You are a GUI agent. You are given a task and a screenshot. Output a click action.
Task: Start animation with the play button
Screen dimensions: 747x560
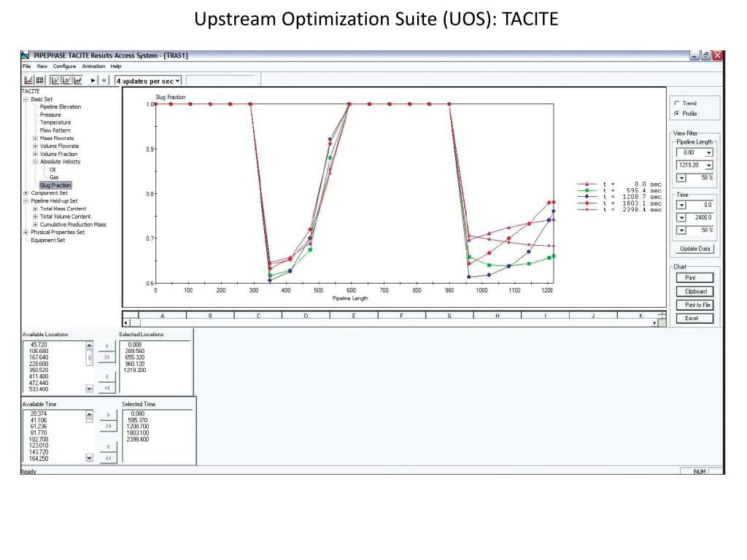point(93,80)
